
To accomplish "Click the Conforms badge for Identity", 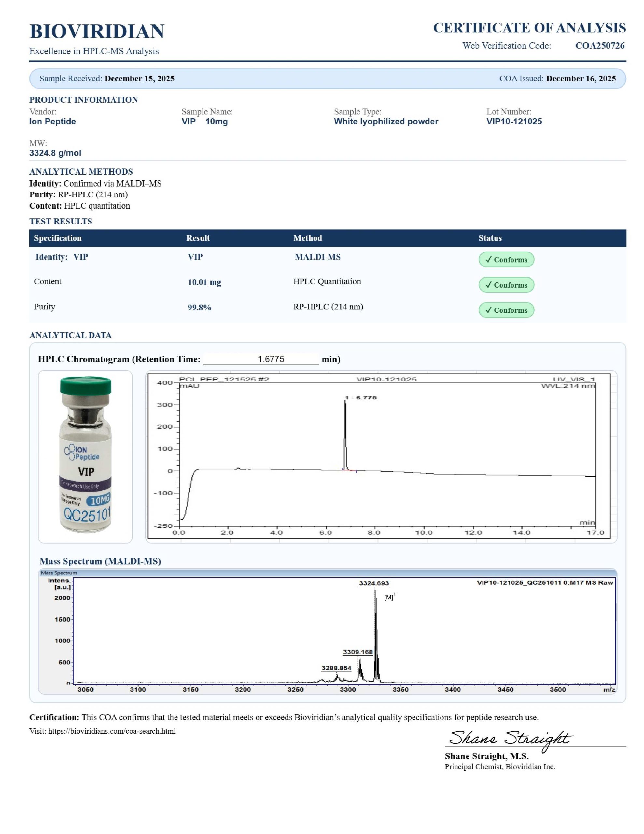I will pos(506,260).
